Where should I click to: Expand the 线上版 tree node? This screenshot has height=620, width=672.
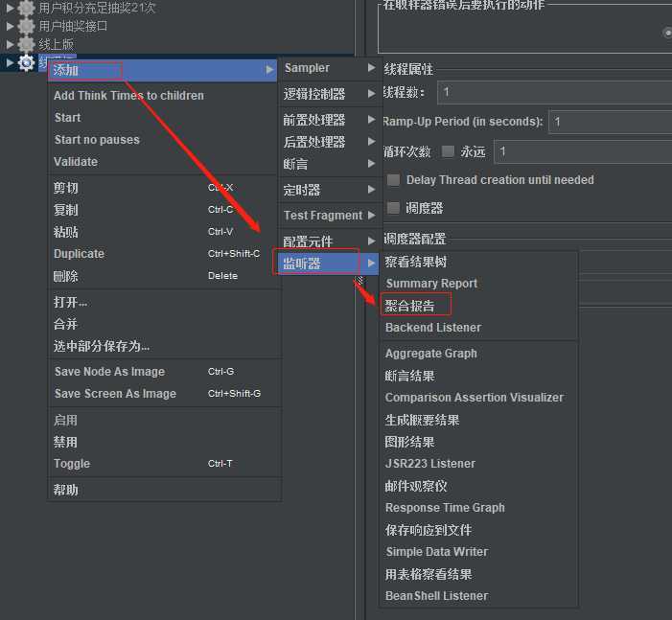pyautogui.click(x=10, y=44)
